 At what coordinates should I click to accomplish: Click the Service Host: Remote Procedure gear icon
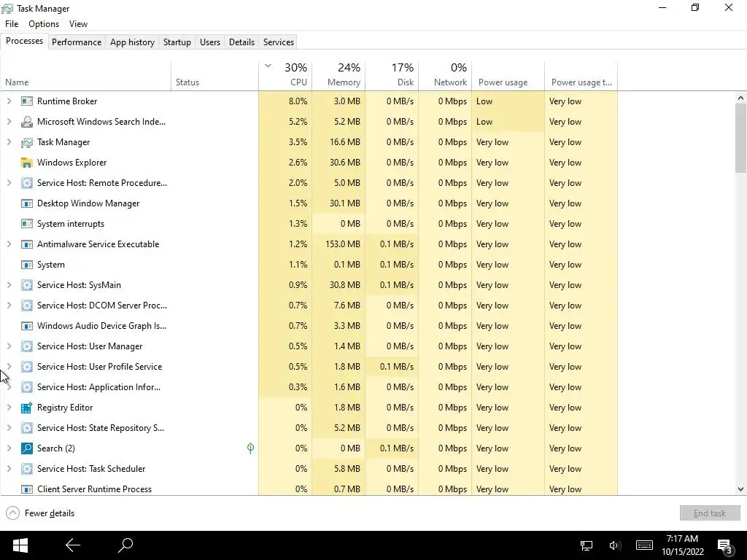tap(27, 183)
